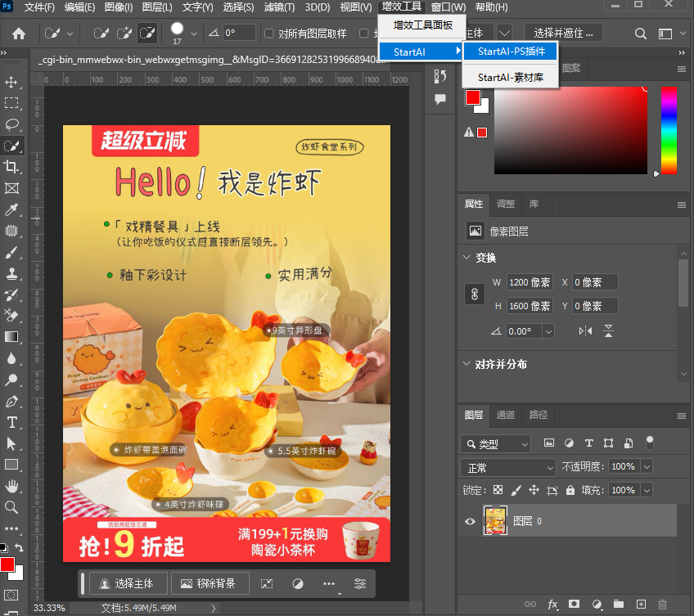694x616 pixels.
Task: Open the History panel icon
Action: (440, 77)
